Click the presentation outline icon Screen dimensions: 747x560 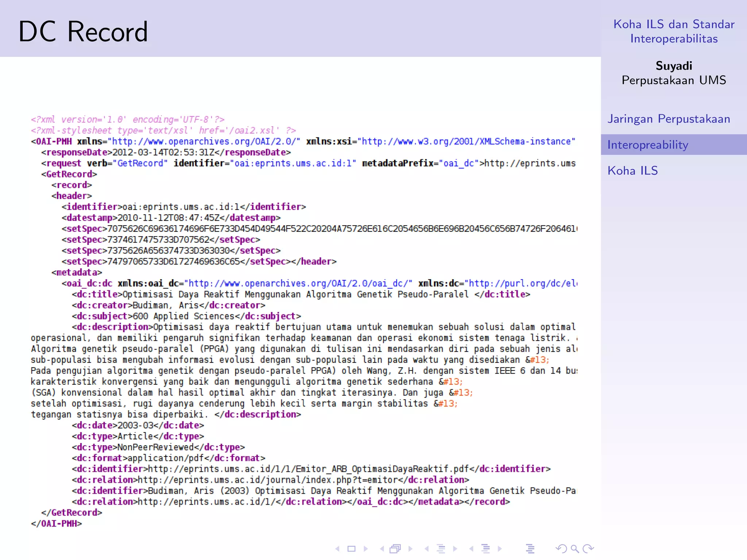coord(530,549)
